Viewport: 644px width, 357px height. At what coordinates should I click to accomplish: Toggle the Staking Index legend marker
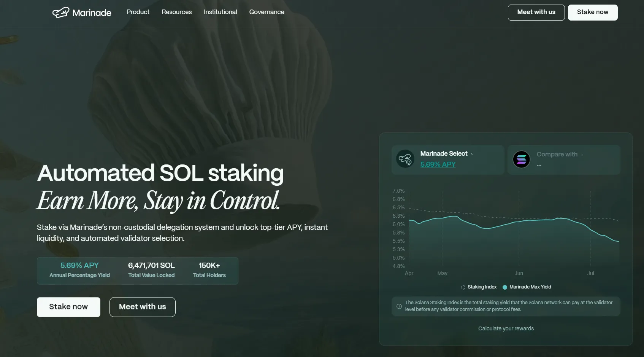463,287
